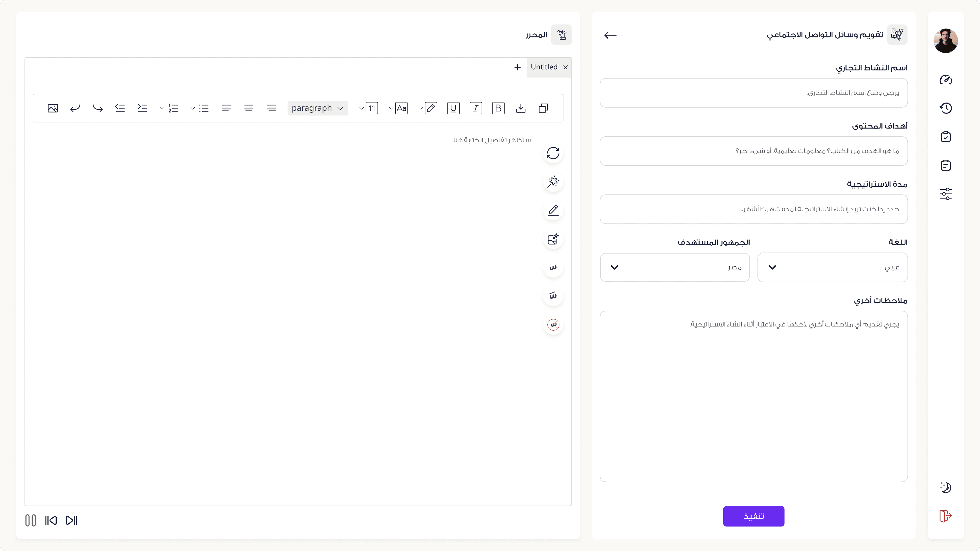Click the download icon in editor toolbar

tap(521, 108)
